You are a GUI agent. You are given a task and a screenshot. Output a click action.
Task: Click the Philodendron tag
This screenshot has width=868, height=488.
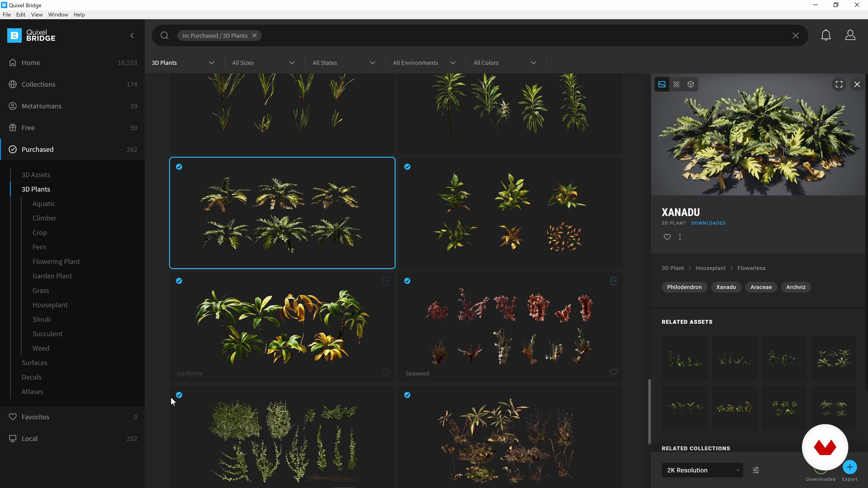point(684,287)
